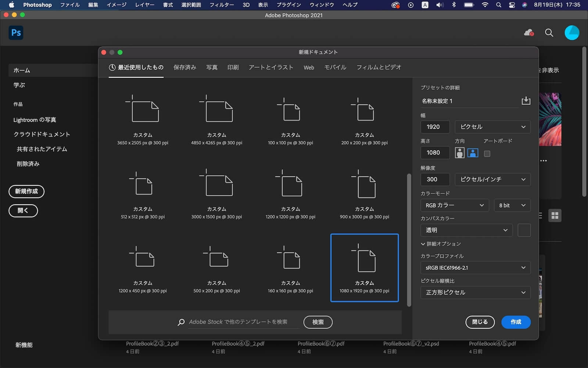Screen dimensions: 588x368
Task: Open the 8 bit depth dropdown
Action: (512, 205)
